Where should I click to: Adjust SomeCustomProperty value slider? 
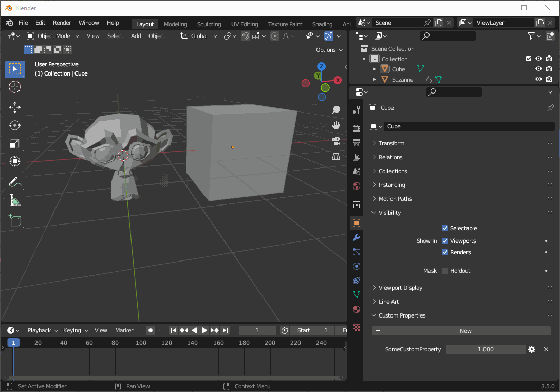point(486,349)
